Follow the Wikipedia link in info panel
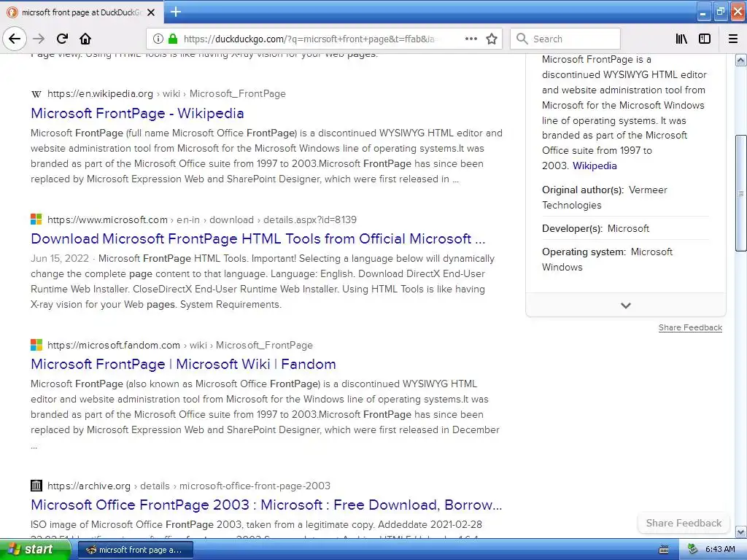Screen dimensions: 747x560 [x=595, y=166]
